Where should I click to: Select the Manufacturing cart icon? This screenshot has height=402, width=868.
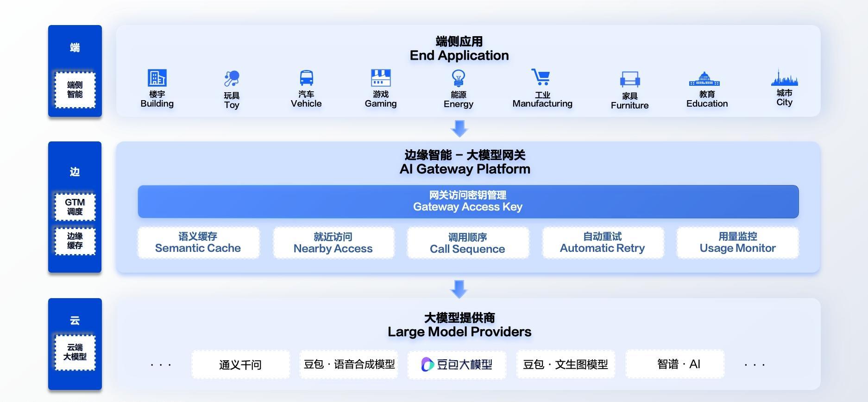pyautogui.click(x=541, y=77)
